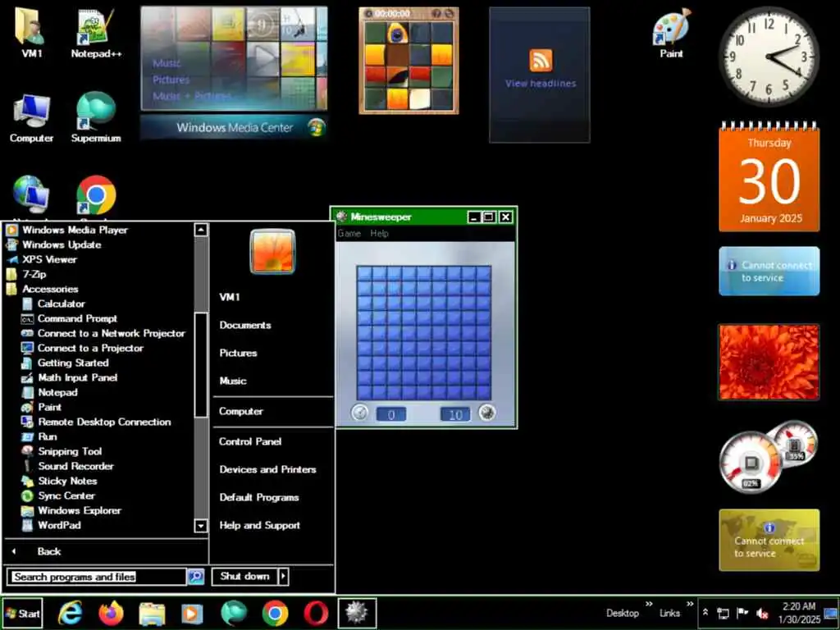The image size is (840, 630).
Task: Open the file explorer folder on taskbar
Action: click(x=152, y=614)
